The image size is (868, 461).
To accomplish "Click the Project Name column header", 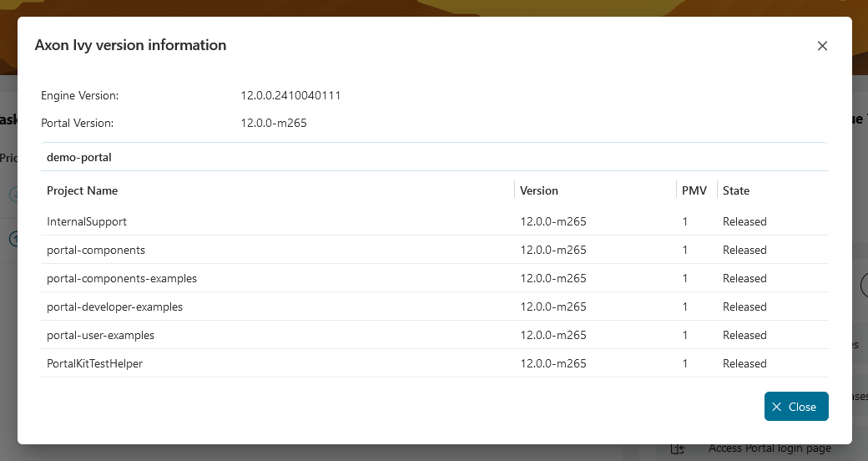I will [x=82, y=190].
